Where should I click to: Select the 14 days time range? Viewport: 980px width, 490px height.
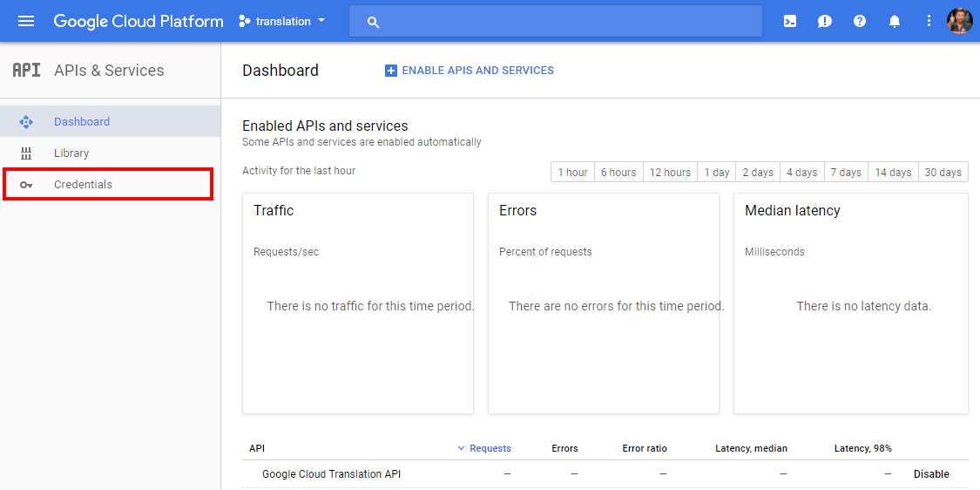click(893, 172)
